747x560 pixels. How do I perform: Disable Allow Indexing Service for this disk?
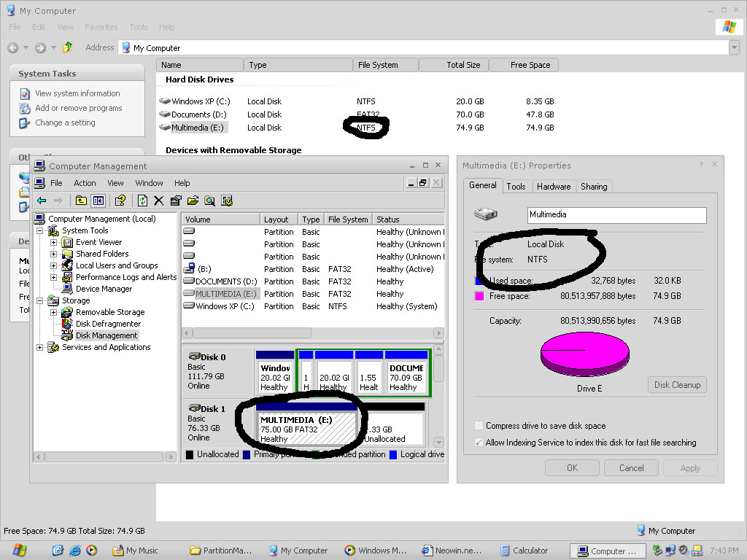coord(478,441)
